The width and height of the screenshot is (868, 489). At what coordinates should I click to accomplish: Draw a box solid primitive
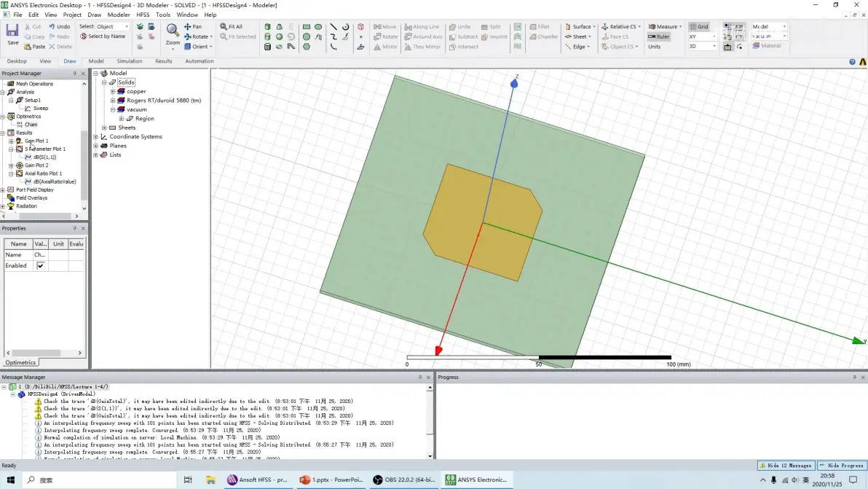pyautogui.click(x=267, y=26)
